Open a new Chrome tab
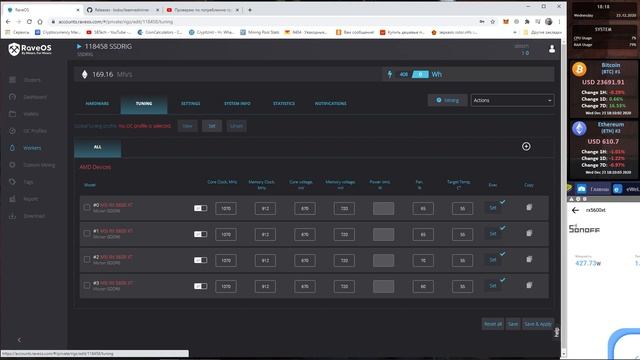Viewport: 640px width, 360px height. (x=250, y=10)
